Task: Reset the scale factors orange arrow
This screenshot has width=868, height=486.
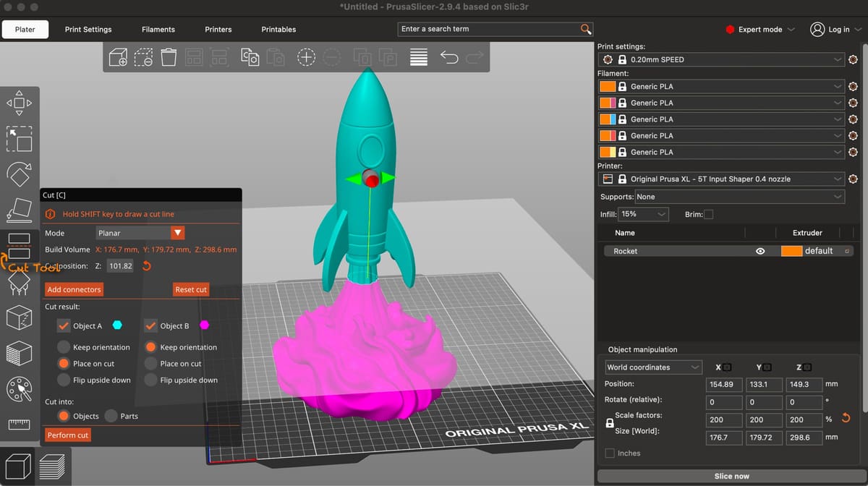Action: [846, 419]
